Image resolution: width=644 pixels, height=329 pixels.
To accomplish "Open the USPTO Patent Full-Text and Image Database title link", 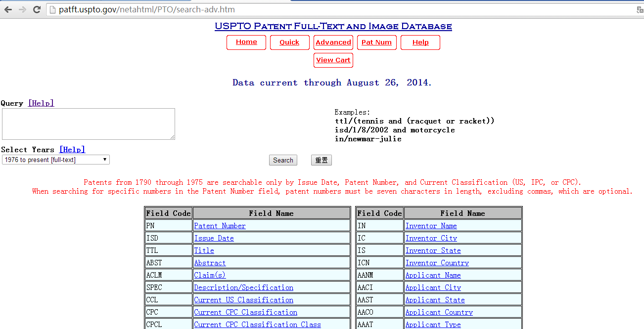I will pos(333,26).
